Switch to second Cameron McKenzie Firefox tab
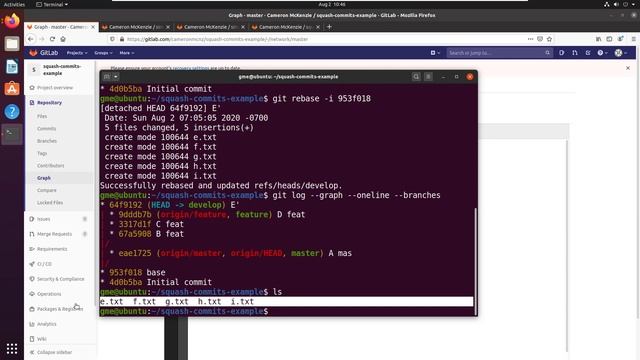The height and width of the screenshot is (360, 640). click(136, 27)
